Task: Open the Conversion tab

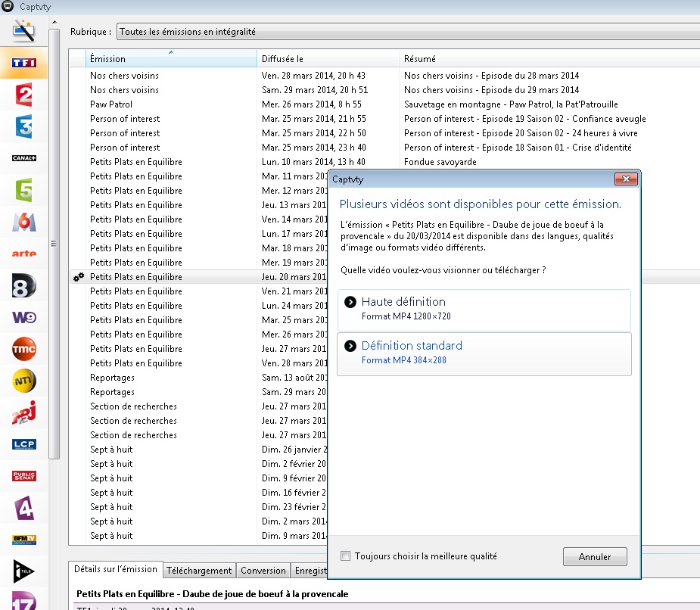Action: 263,571
